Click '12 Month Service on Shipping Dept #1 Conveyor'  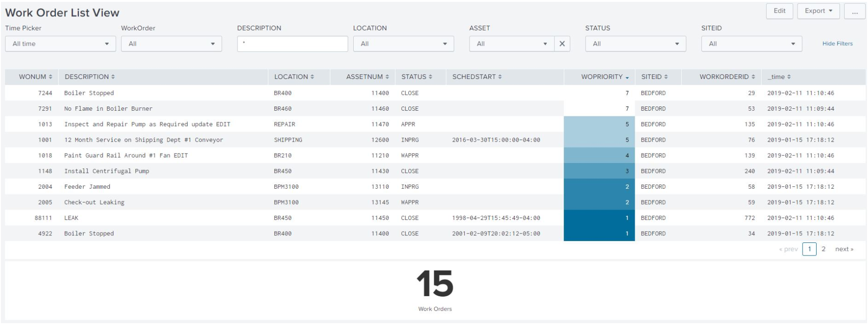tap(143, 140)
